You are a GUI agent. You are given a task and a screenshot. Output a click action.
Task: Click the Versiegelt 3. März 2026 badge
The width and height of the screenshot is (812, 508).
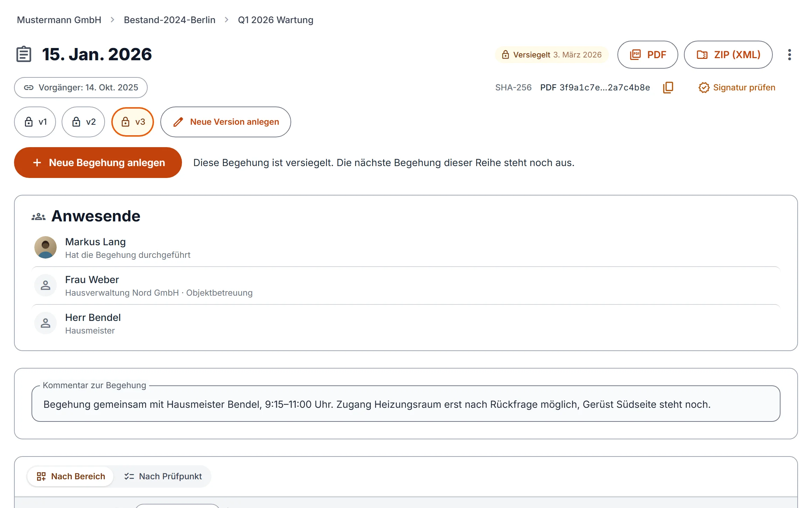pos(552,55)
